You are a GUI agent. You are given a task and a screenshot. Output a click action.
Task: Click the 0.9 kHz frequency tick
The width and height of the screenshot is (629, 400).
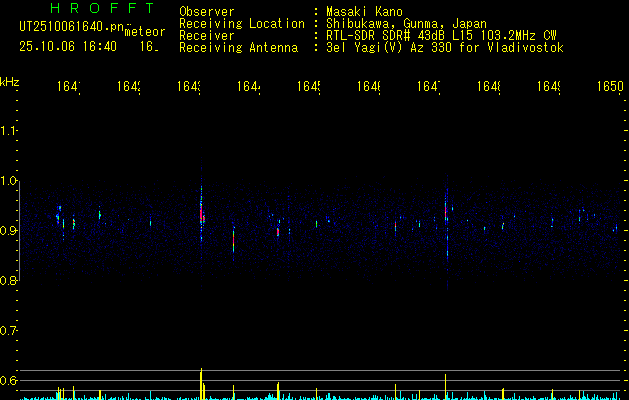click(9, 231)
